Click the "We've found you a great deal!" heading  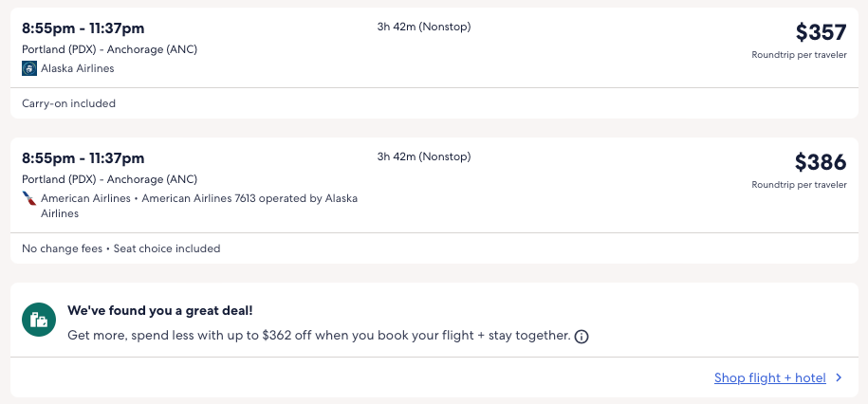tap(160, 310)
